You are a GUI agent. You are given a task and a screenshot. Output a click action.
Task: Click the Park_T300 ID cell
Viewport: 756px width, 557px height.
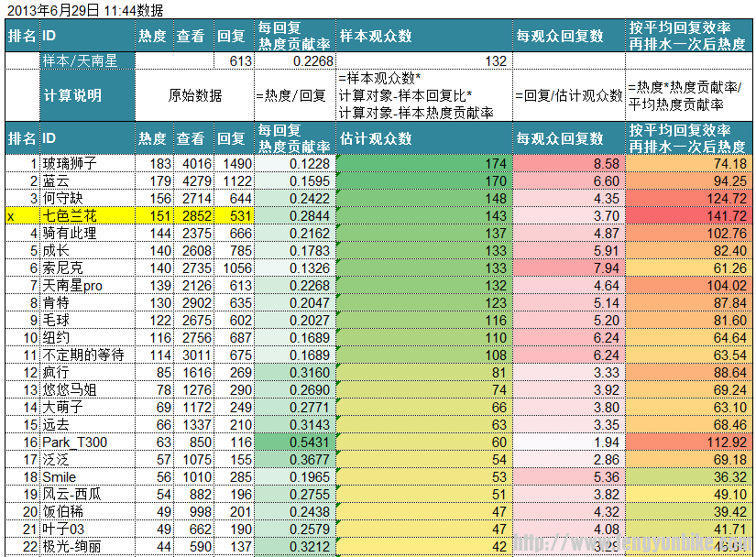[x=87, y=442]
